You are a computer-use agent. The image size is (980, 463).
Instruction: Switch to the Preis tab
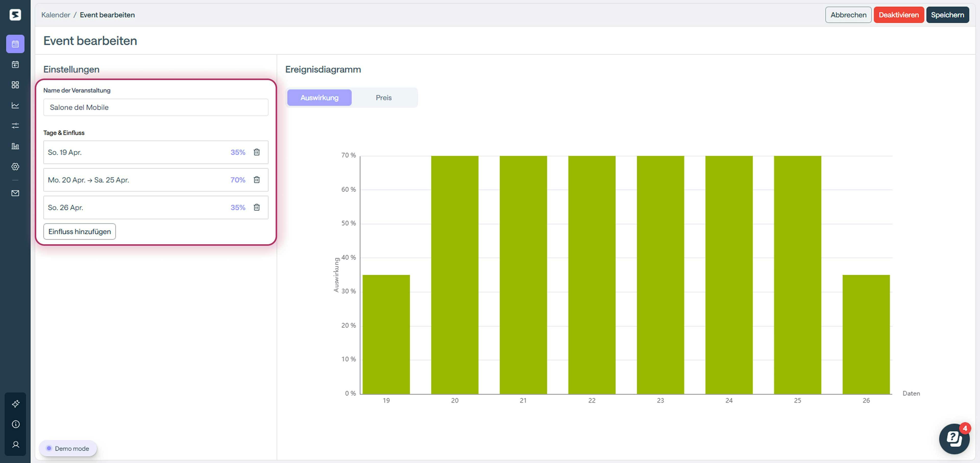click(x=384, y=98)
